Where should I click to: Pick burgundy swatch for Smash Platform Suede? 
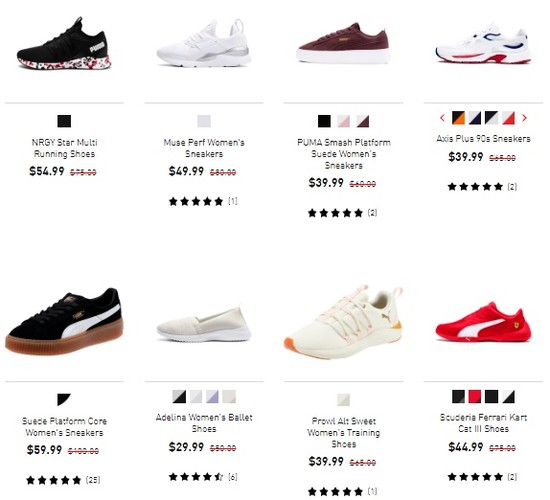point(363,121)
